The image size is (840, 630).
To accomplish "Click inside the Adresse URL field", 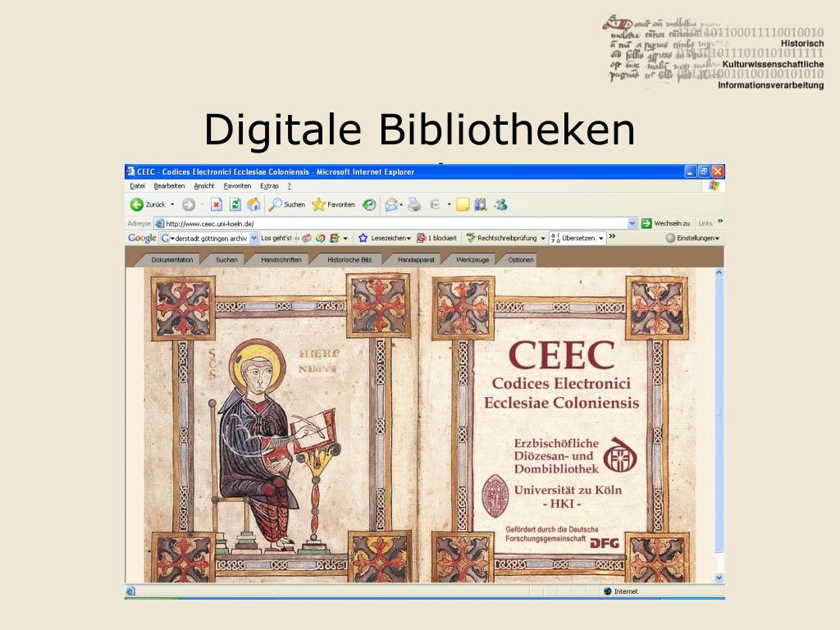I will tap(395, 223).
